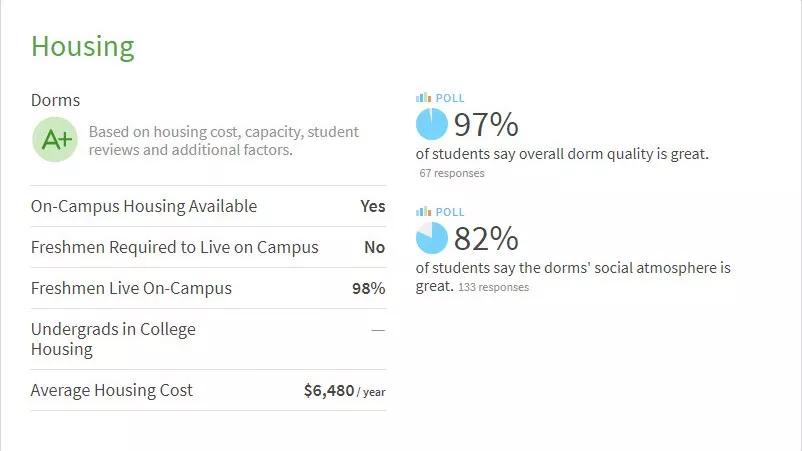The image size is (802, 451).
Task: Click the 67 responses text
Action: [x=452, y=173]
